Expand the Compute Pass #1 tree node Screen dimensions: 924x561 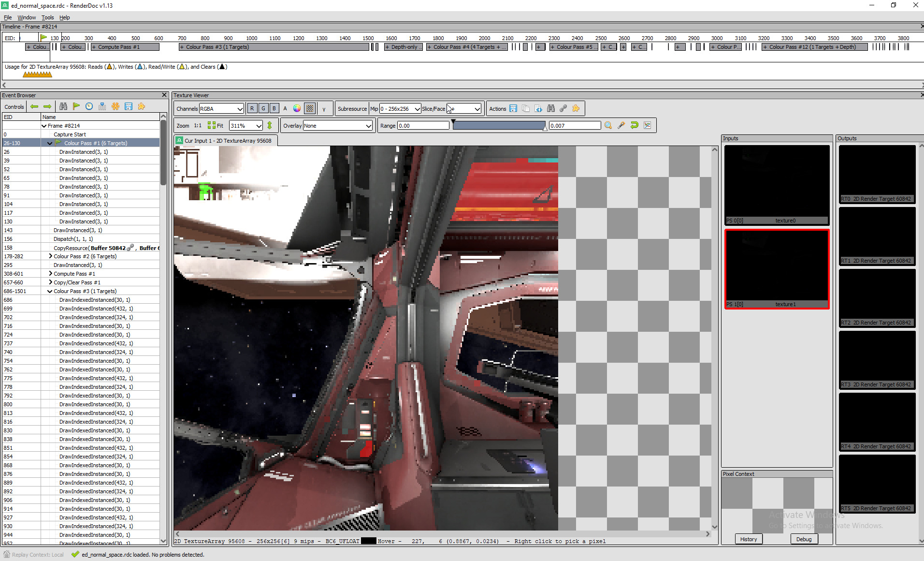point(50,274)
